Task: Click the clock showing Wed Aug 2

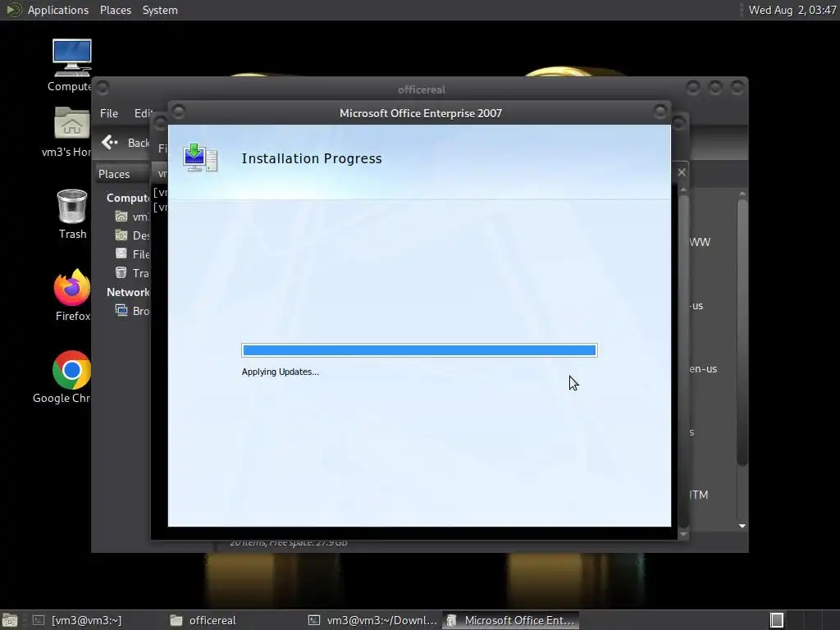Action: 792,10
